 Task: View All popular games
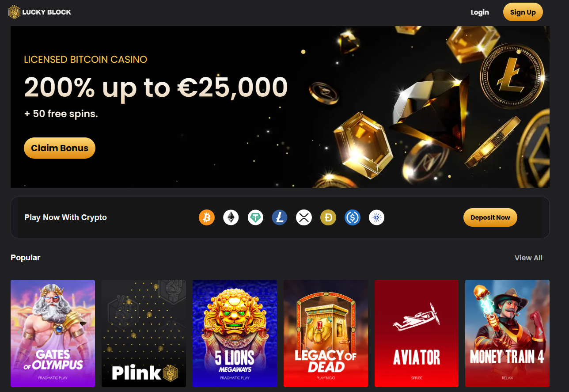tap(528, 258)
